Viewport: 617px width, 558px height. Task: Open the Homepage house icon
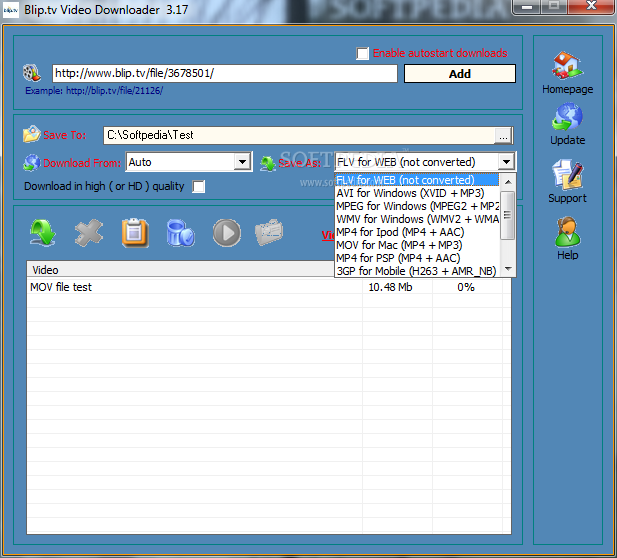pyautogui.click(x=567, y=65)
